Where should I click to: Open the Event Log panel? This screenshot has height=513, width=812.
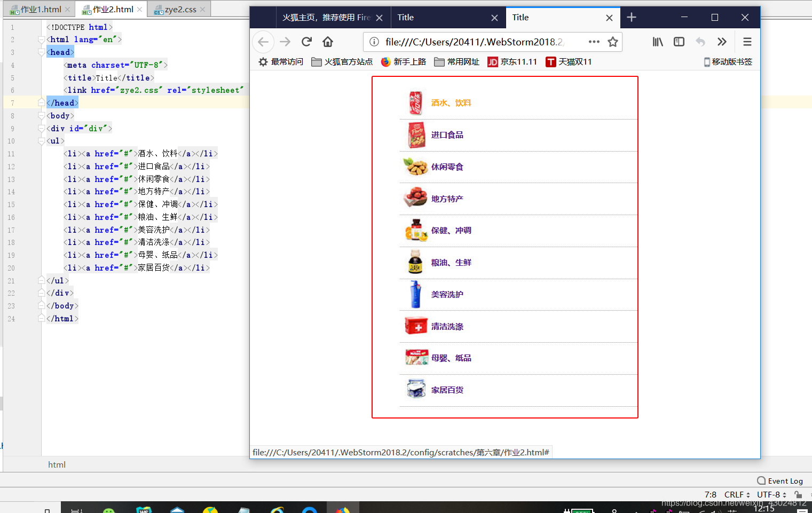coord(780,480)
